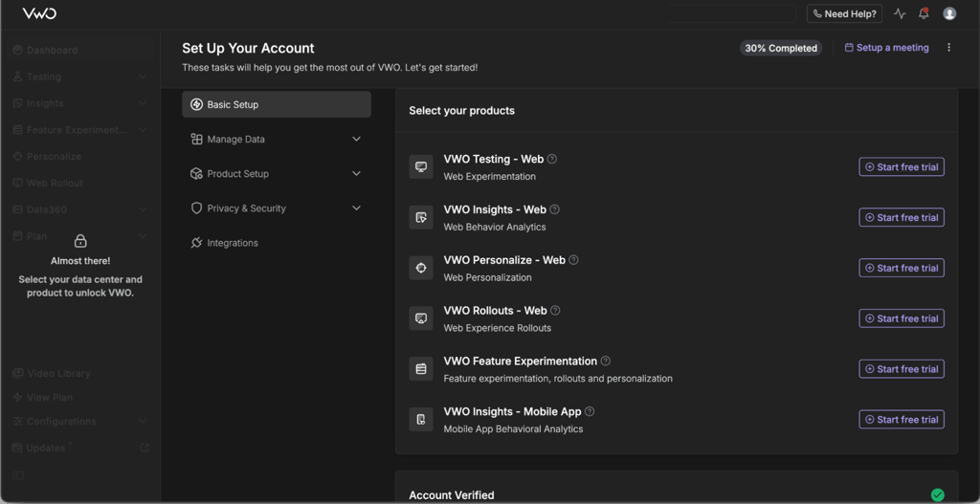Open the notifications bell

tap(924, 13)
